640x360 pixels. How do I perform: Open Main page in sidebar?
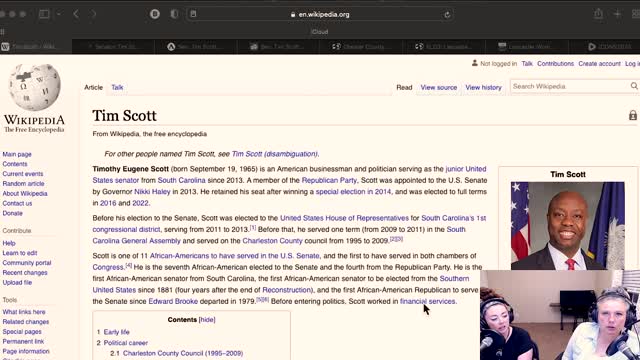click(17, 154)
